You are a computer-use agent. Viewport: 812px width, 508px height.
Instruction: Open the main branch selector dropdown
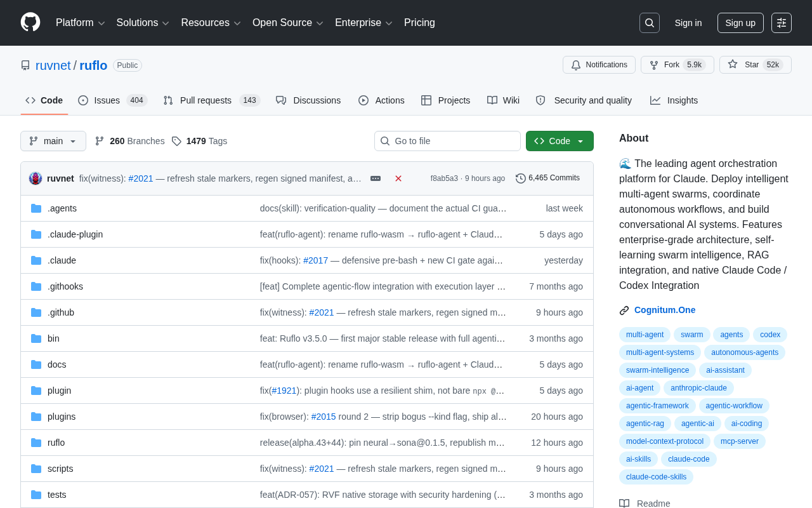(53, 141)
